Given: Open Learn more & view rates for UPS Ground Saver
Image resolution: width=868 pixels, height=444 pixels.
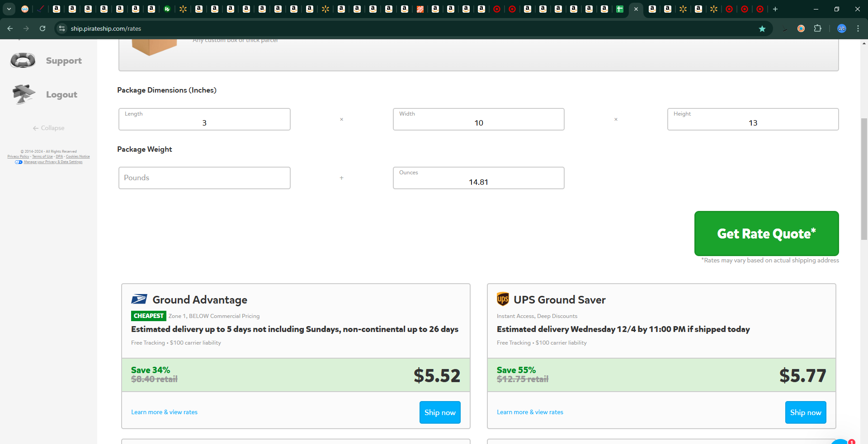Looking at the screenshot, I should click(x=530, y=412).
